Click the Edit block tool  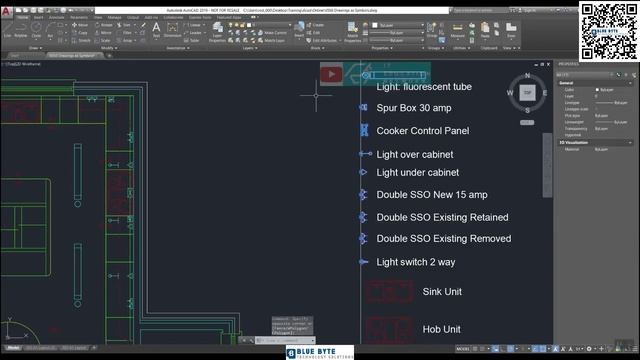(x=313, y=33)
